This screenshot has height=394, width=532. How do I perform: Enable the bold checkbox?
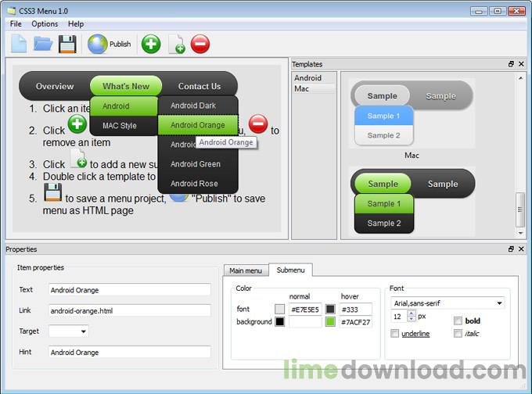tap(458, 321)
